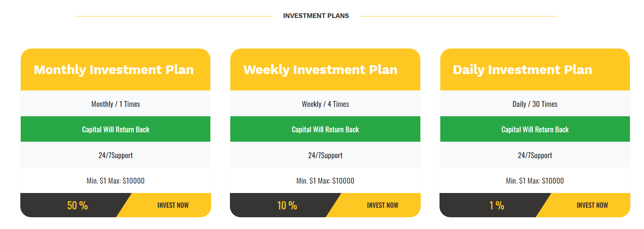Viewport: 644px width, 229px height.
Task: Click green Capital Will Return Back in Monthly
Action: [115, 129]
